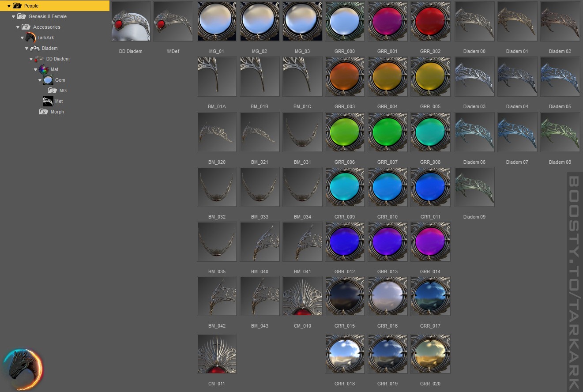Select the GRR_017 sky gem preset
The image size is (583, 392).
tap(430, 296)
